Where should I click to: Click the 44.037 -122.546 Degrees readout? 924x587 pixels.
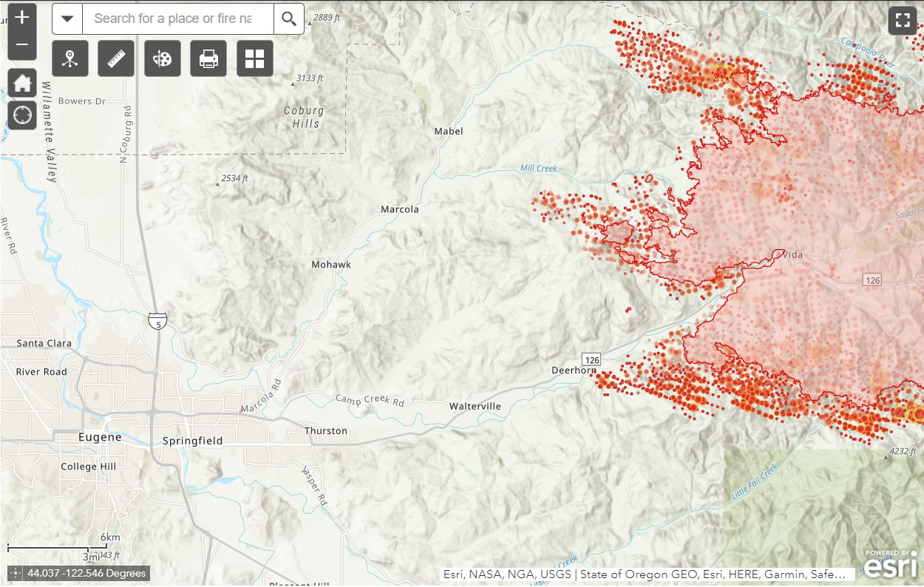86,573
